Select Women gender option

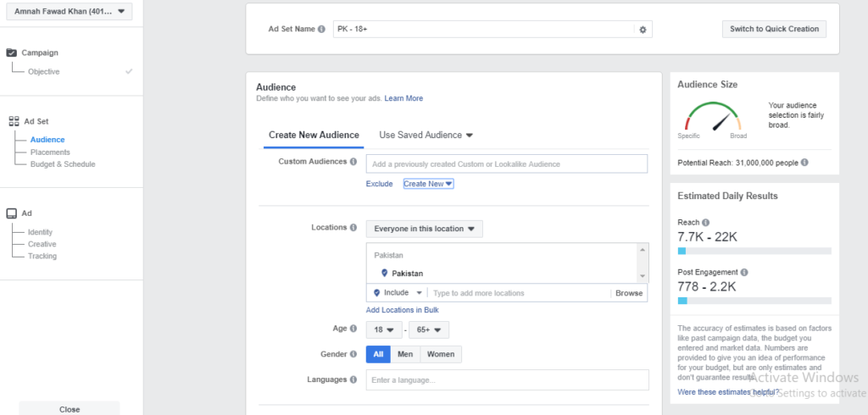tap(441, 354)
